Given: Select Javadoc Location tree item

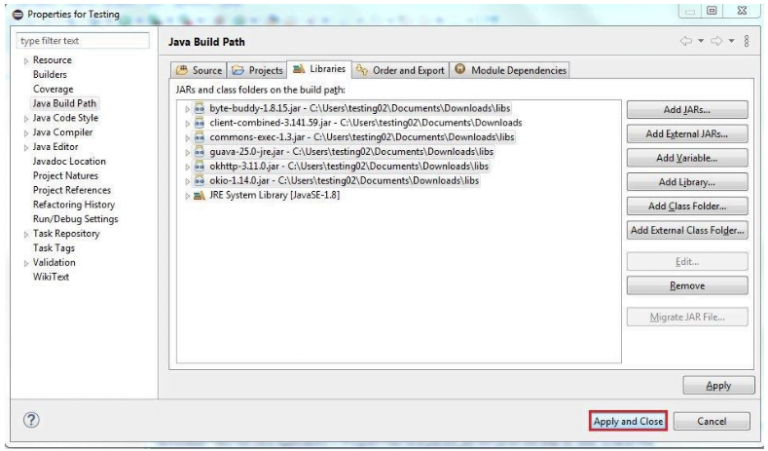Looking at the screenshot, I should pos(69,161).
